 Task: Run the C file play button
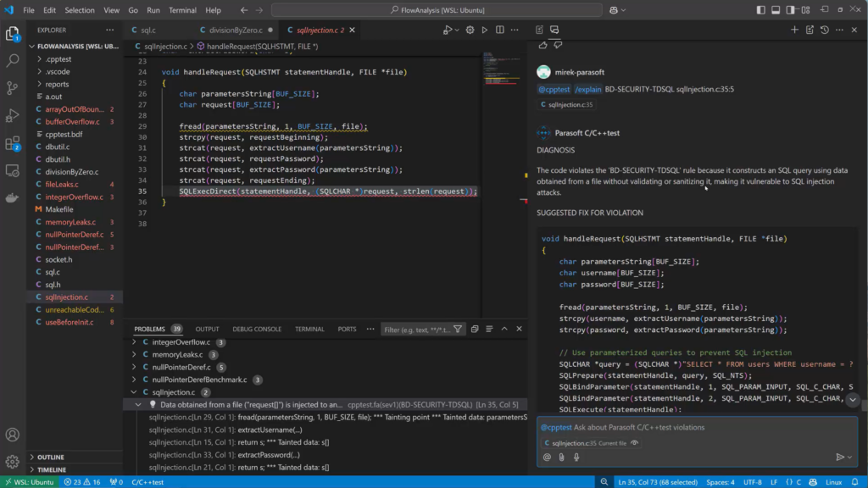click(484, 30)
